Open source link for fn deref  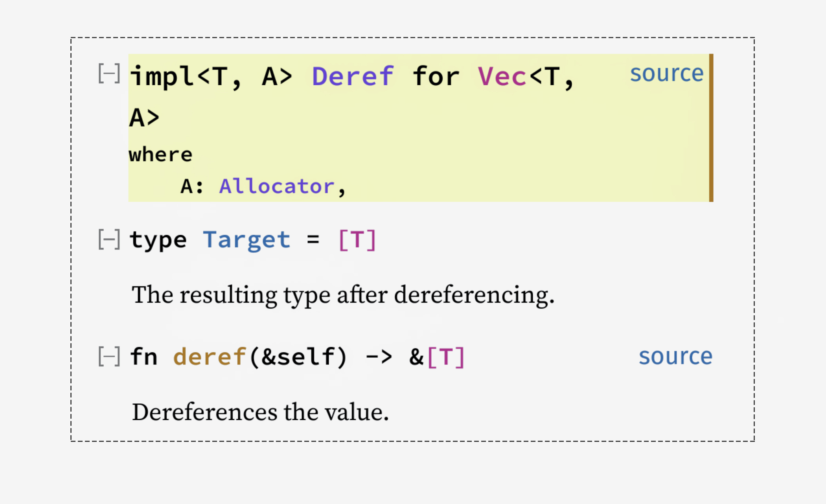pyautogui.click(x=675, y=357)
